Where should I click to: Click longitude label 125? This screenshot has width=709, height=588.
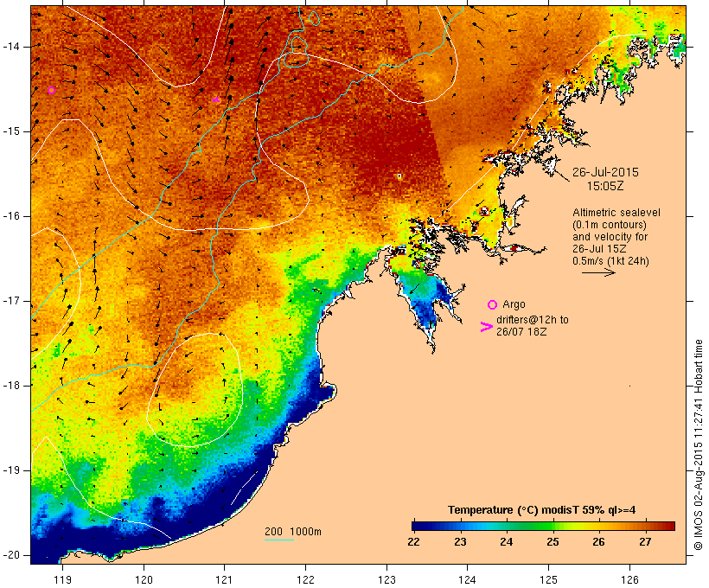point(549,579)
